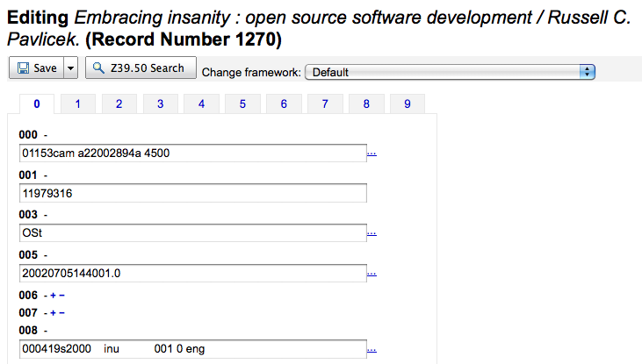Add a repeat of field 007 with plus

click(53, 313)
